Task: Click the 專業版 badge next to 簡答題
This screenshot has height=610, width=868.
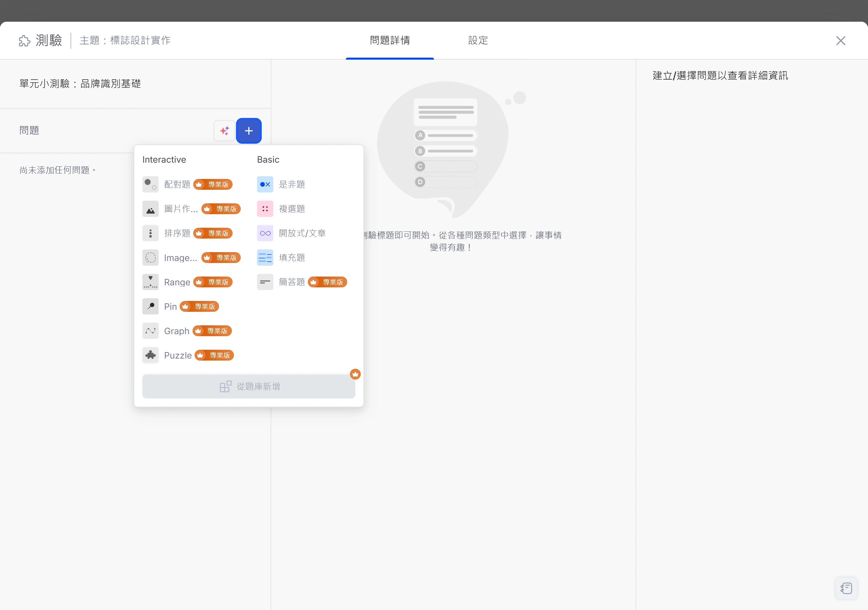Action: (x=328, y=282)
